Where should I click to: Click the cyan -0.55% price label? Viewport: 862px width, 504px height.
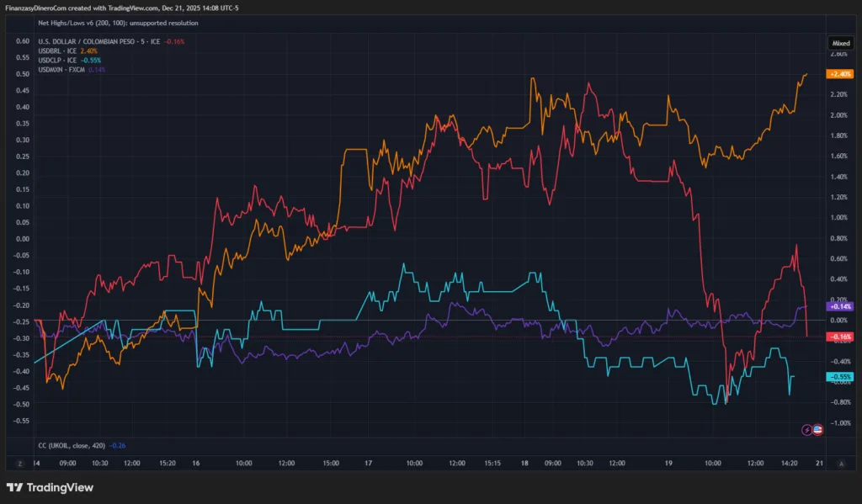(840, 376)
